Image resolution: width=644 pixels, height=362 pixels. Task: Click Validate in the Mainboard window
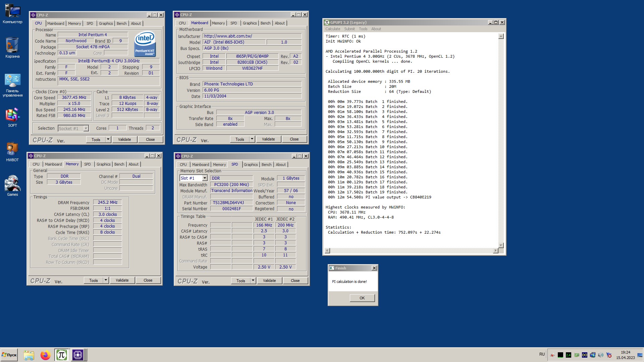point(268,139)
